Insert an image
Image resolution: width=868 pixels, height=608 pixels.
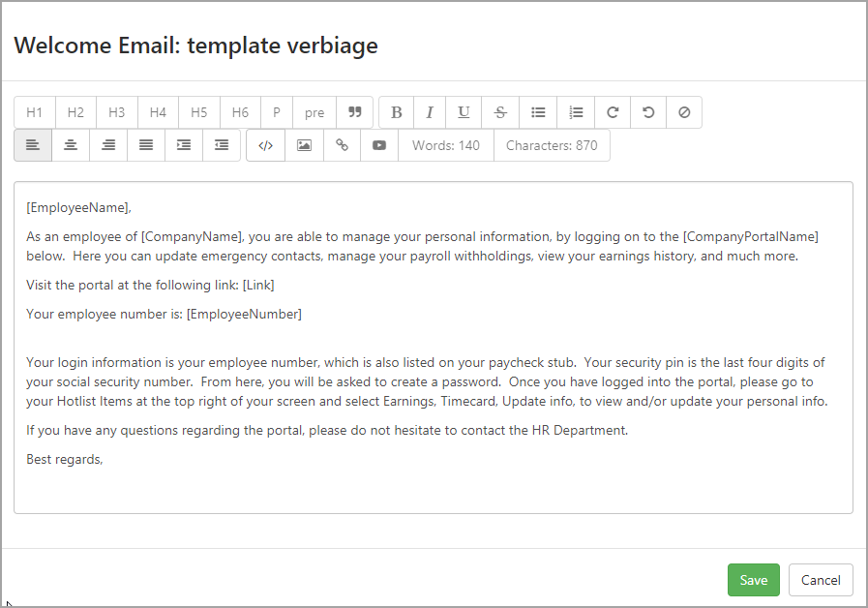tap(304, 145)
